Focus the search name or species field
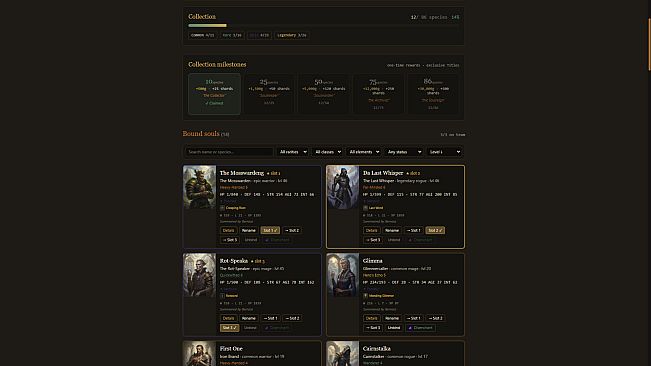 pyautogui.click(x=229, y=152)
